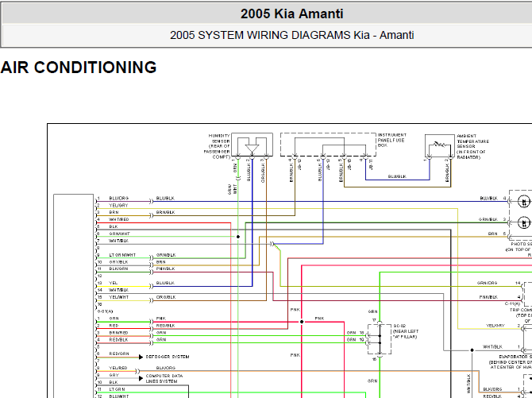Click the 'PNK/BLK' label above C-11(A)
Image resolution: width=532 pixels, height=398 pixels.
click(x=488, y=297)
